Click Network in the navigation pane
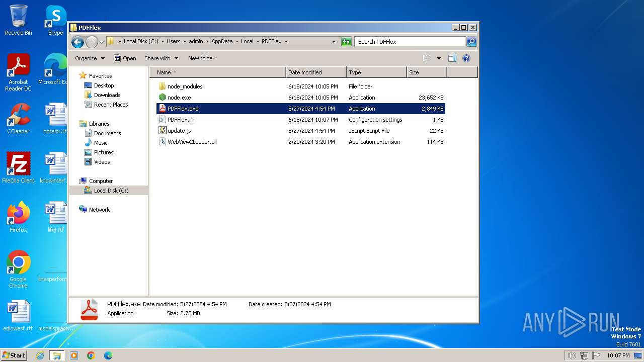644x362 pixels. tap(99, 210)
